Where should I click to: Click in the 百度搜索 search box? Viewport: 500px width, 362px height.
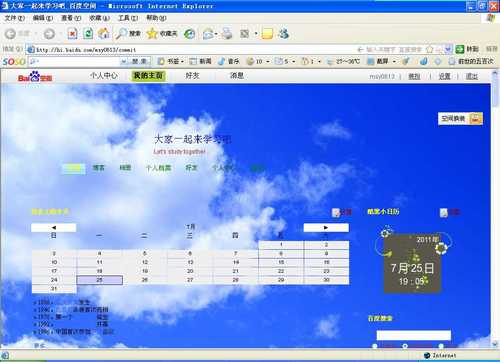[414, 335]
